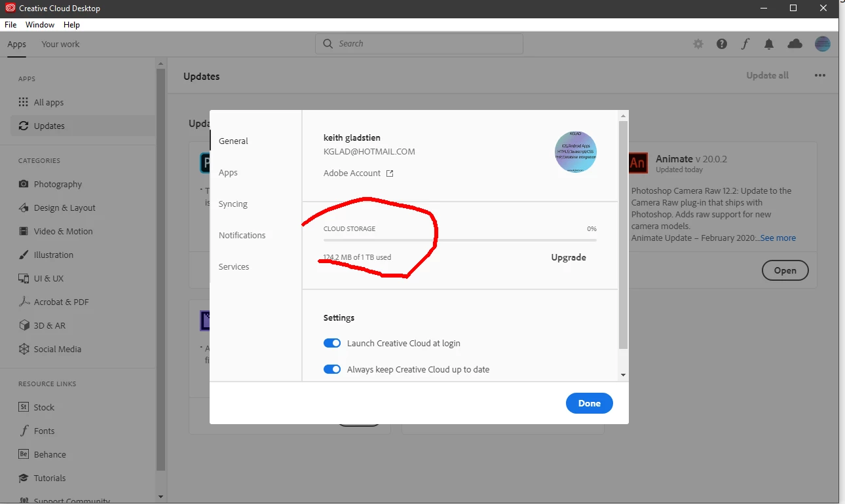Select the Notifications preferences tab
The height and width of the screenshot is (504, 845).
coord(242,235)
